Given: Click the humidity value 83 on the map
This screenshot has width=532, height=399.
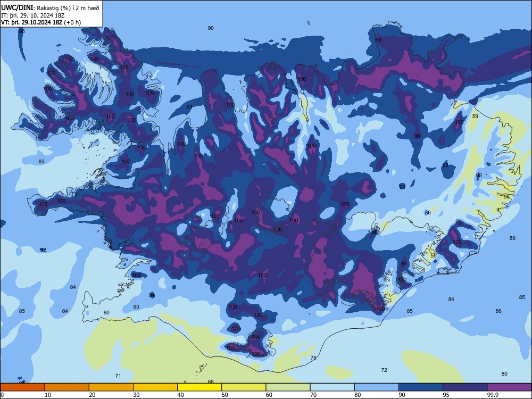Looking at the screenshot, I should click(x=41, y=162).
